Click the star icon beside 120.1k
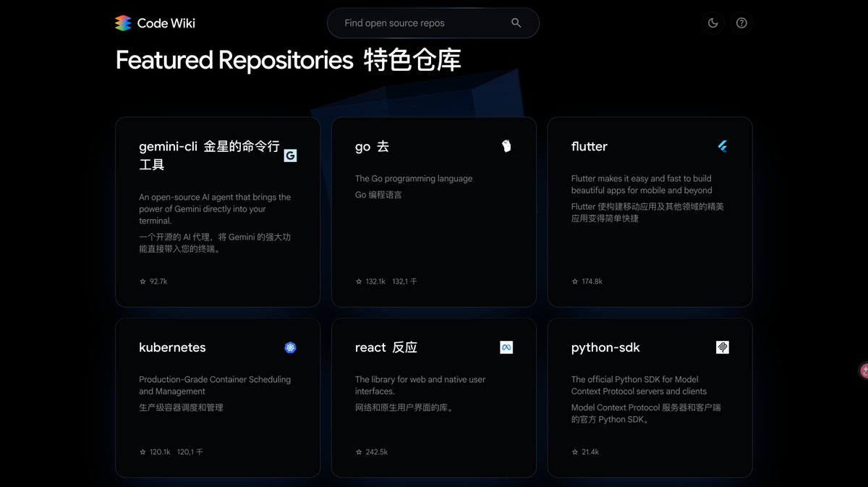Image resolution: width=868 pixels, height=487 pixels. tap(142, 452)
